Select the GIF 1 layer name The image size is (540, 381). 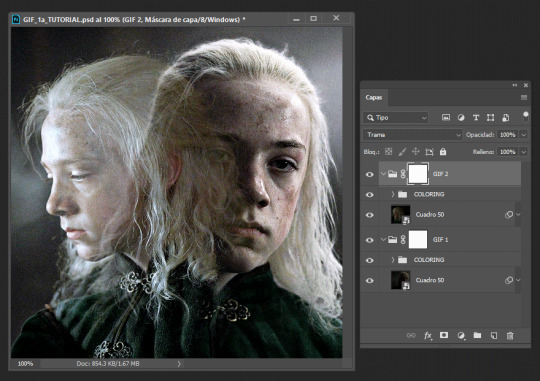click(440, 239)
